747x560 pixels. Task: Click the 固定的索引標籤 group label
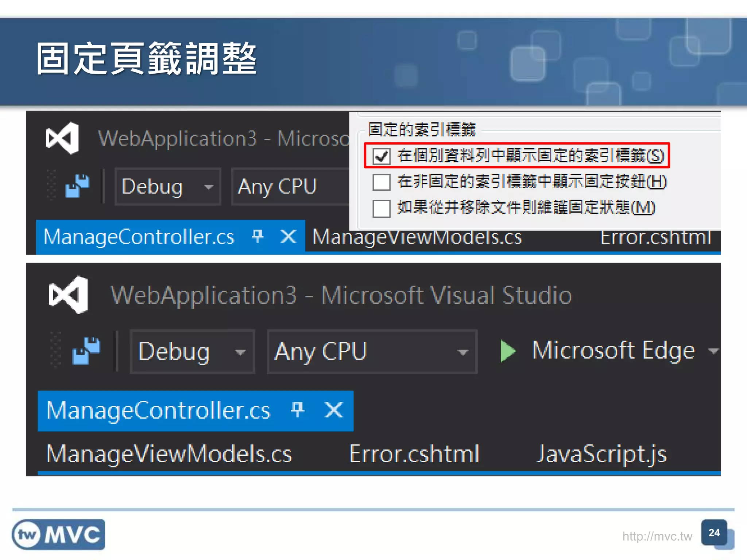coord(422,129)
